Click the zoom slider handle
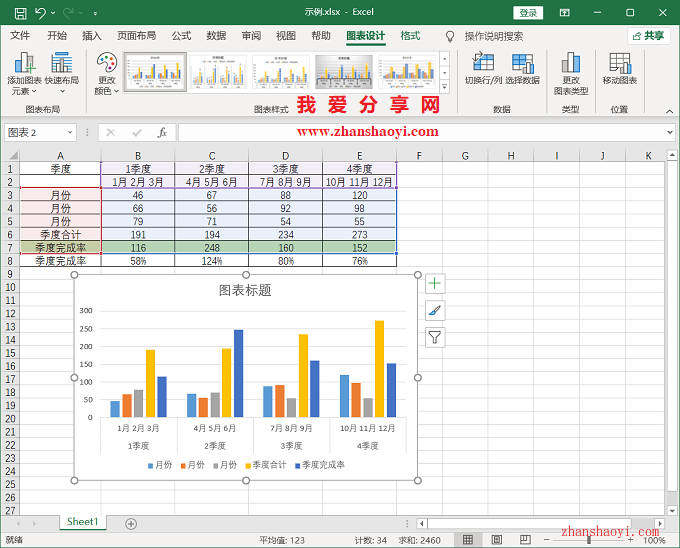680x548 pixels. point(588,540)
